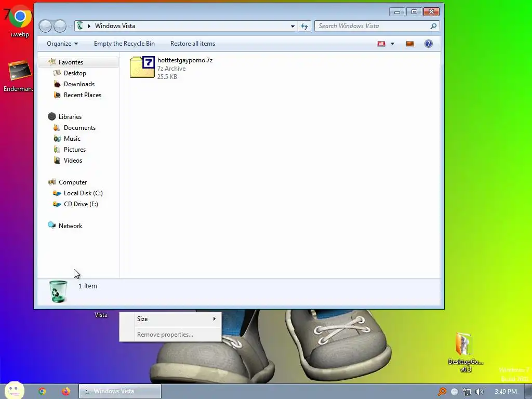Image resolution: width=532 pixels, height=399 pixels.
Task: Click the orange magnifier tray icon
Action: point(442,392)
